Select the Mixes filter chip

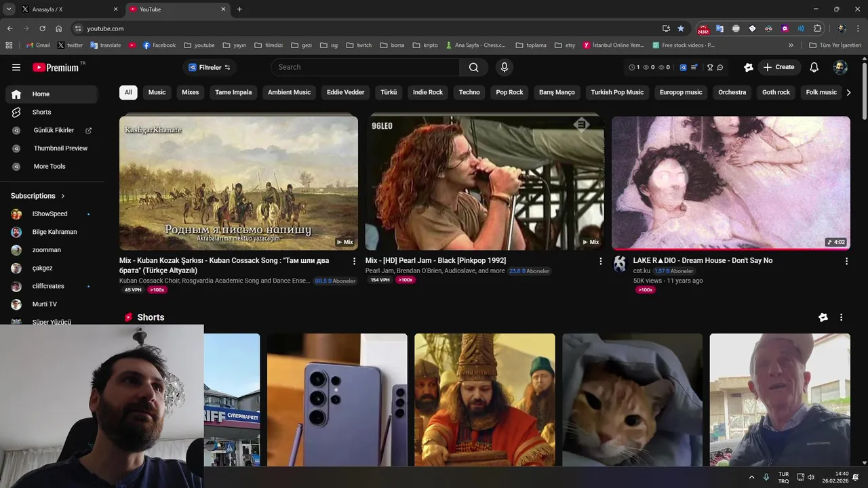pyautogui.click(x=191, y=92)
